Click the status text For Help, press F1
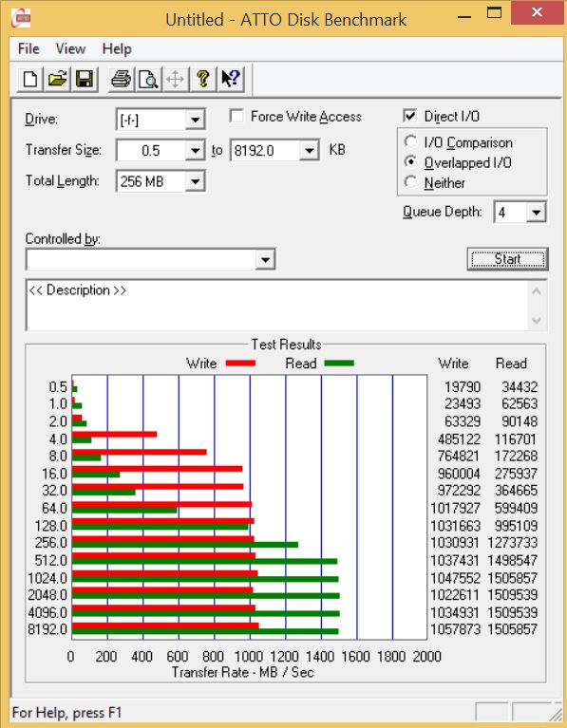 (66, 712)
